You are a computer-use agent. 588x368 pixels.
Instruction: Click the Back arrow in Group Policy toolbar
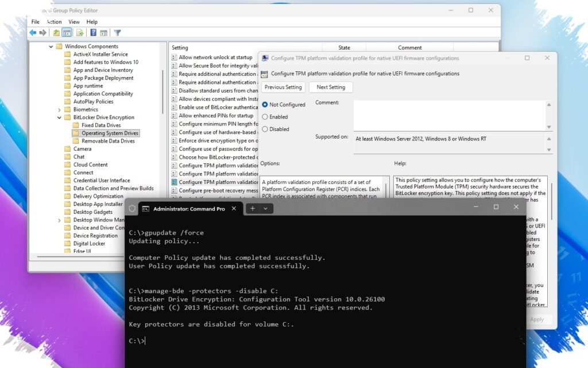[x=33, y=33]
